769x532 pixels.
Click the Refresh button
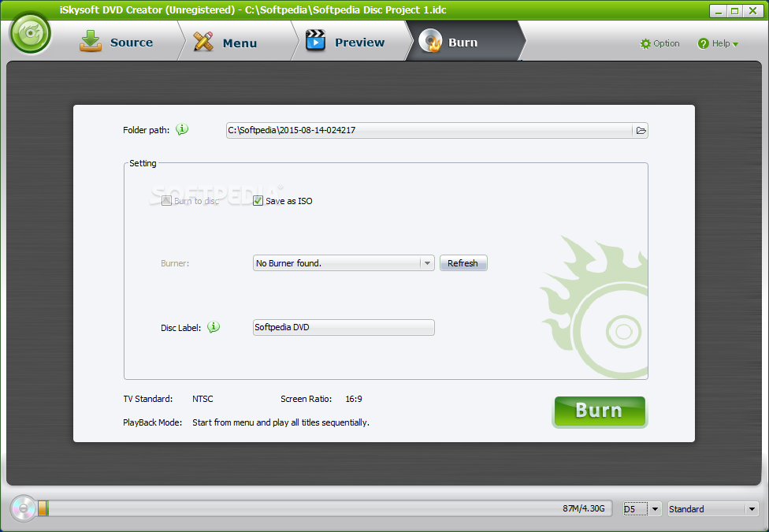pos(463,263)
